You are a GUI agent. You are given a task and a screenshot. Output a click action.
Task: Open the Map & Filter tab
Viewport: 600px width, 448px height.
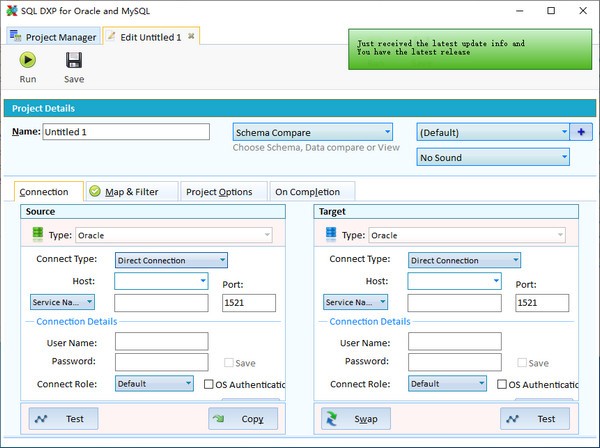pos(131,191)
